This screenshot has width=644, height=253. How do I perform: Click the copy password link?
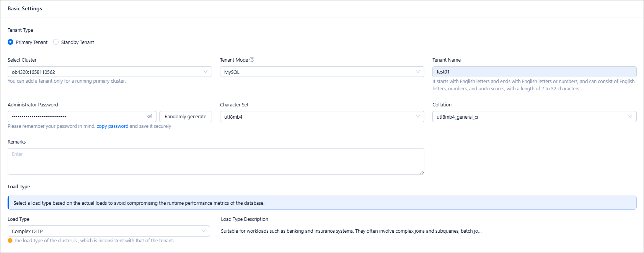tap(112, 126)
